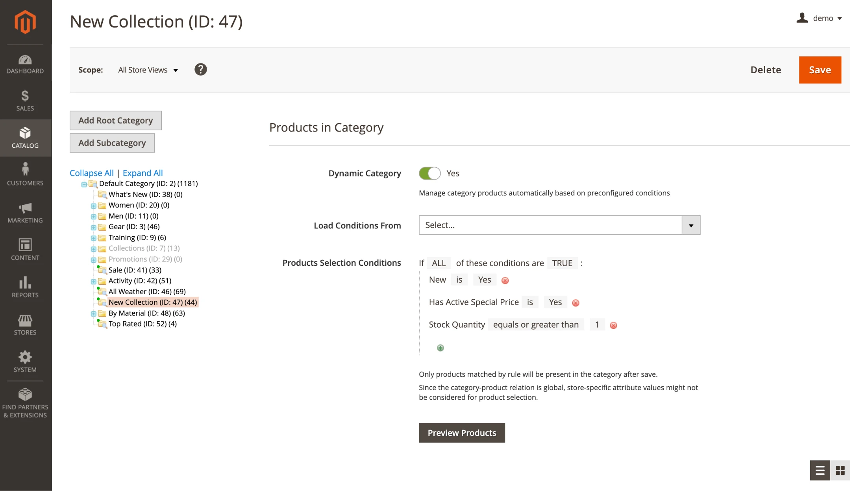
Task: Click the Magento Dashboard icon
Action: tap(24, 60)
